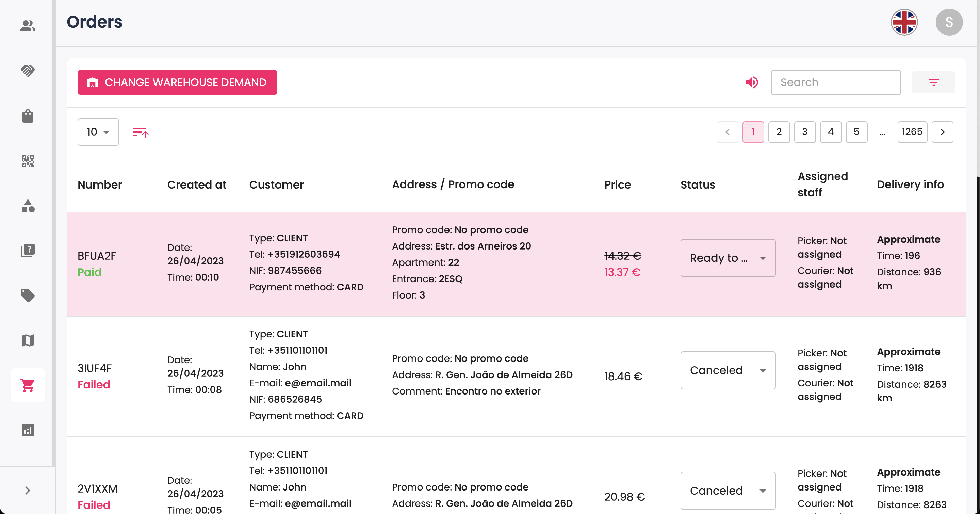The image size is (980, 514).
Task: Open status dropdown for order BFUA2F
Action: click(x=728, y=258)
